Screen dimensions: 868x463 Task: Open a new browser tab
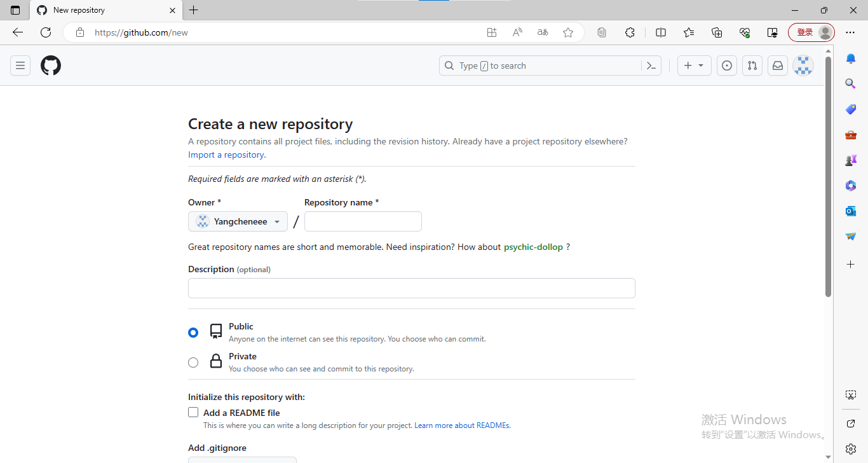[194, 10]
